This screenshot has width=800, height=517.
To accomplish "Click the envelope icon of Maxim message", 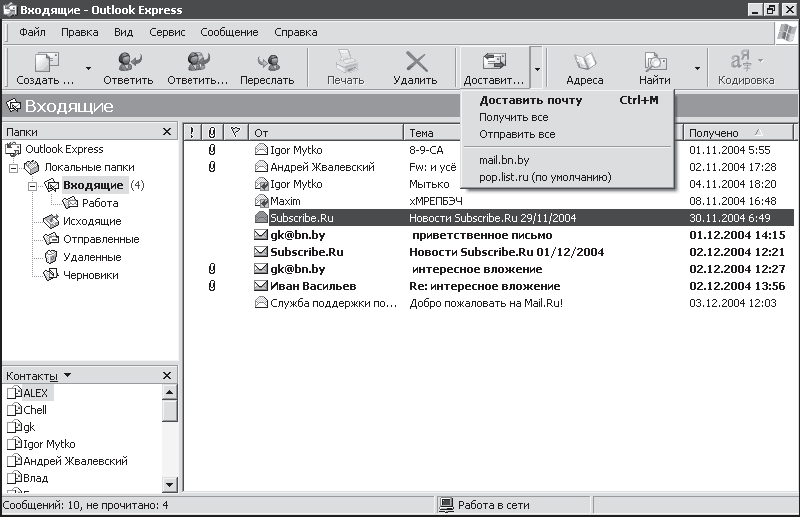I will pos(261,201).
